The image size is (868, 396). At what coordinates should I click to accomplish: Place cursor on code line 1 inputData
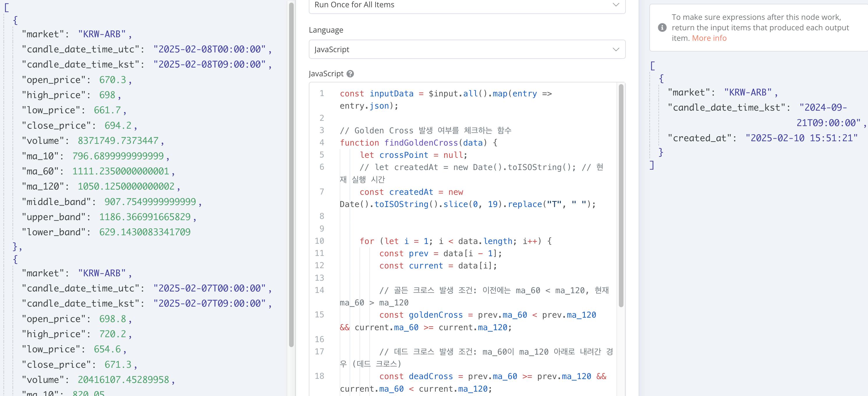pyautogui.click(x=391, y=94)
